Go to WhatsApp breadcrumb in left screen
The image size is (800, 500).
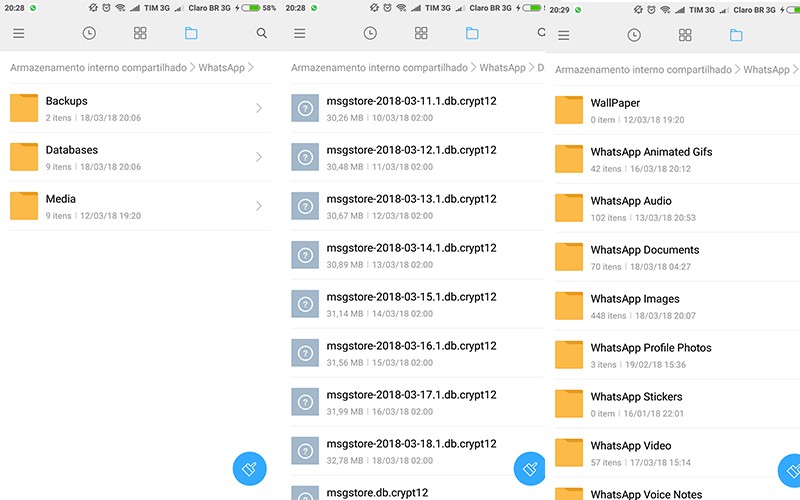pyautogui.click(x=221, y=68)
